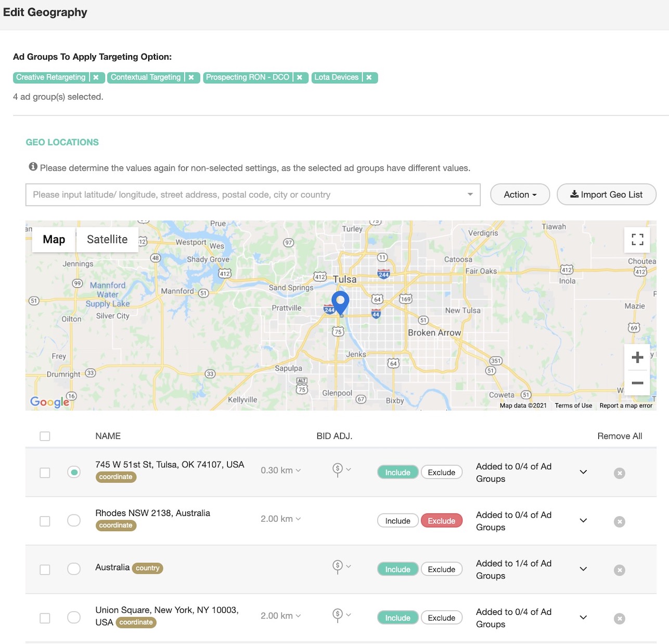Zoom out on the map

637,383
